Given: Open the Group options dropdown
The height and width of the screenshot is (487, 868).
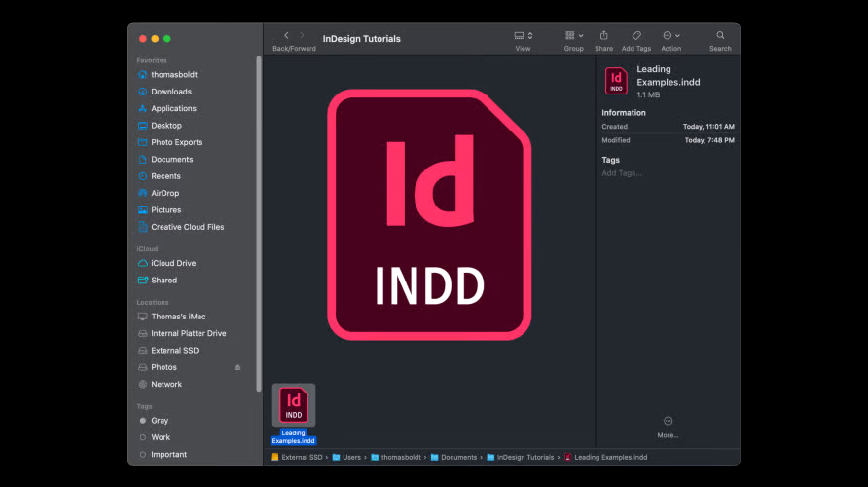Looking at the screenshot, I should point(574,35).
